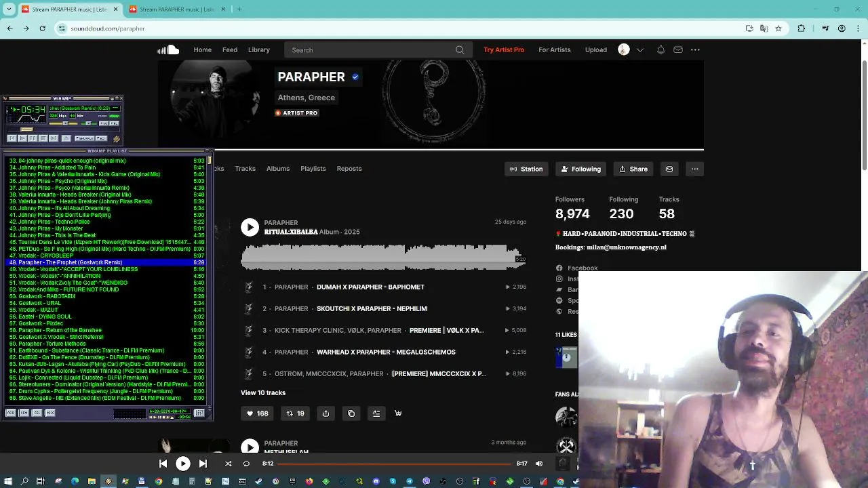Click the Station button
The image size is (868, 488).
click(526, 169)
